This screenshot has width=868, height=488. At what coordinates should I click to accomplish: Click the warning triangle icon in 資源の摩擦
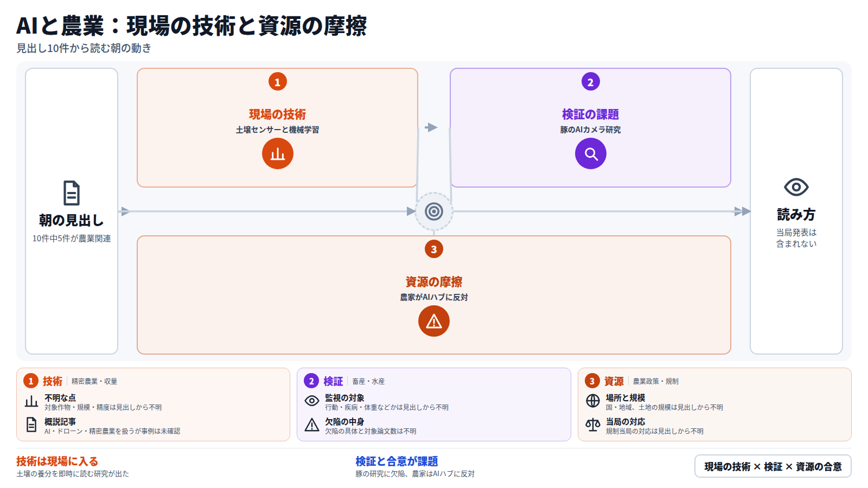(x=434, y=321)
